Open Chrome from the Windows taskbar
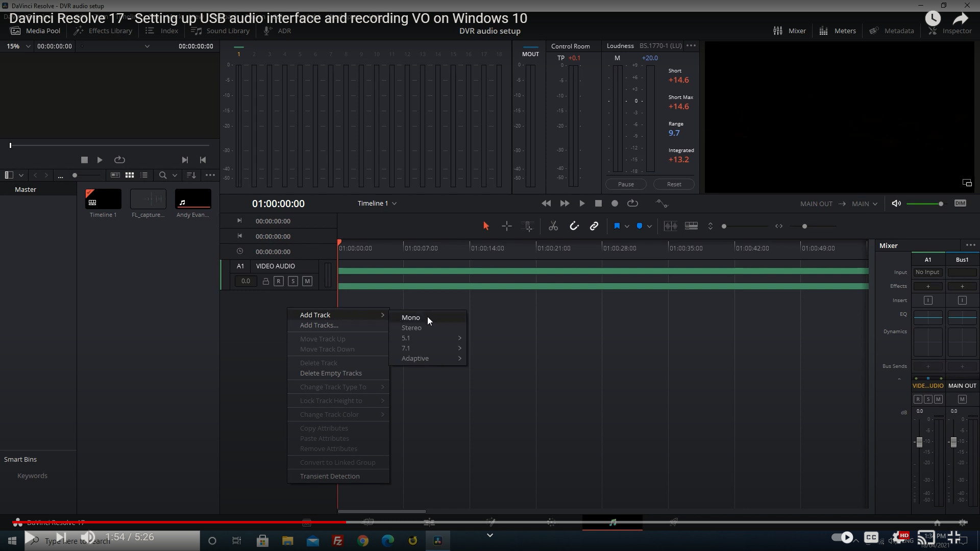Screen dimensions: 980x551 [363, 541]
